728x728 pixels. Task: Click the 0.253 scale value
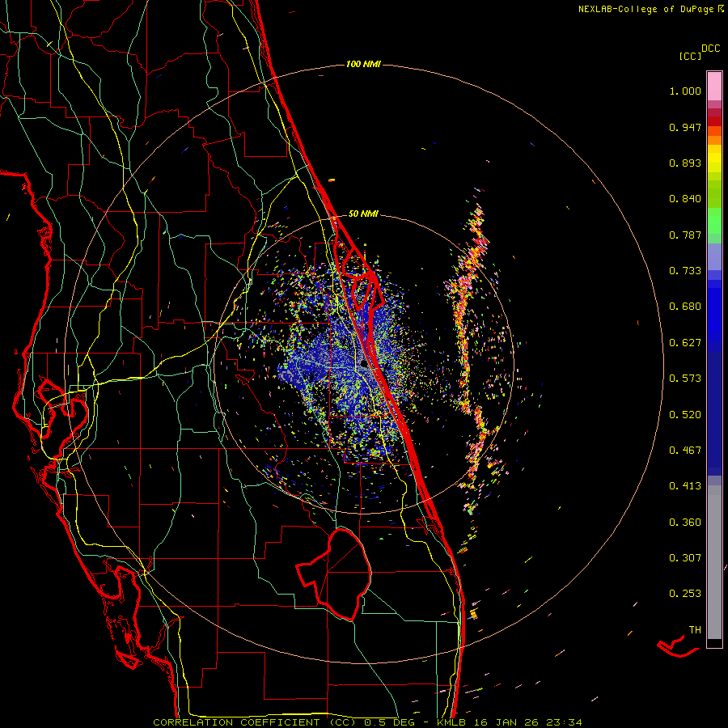click(x=685, y=594)
